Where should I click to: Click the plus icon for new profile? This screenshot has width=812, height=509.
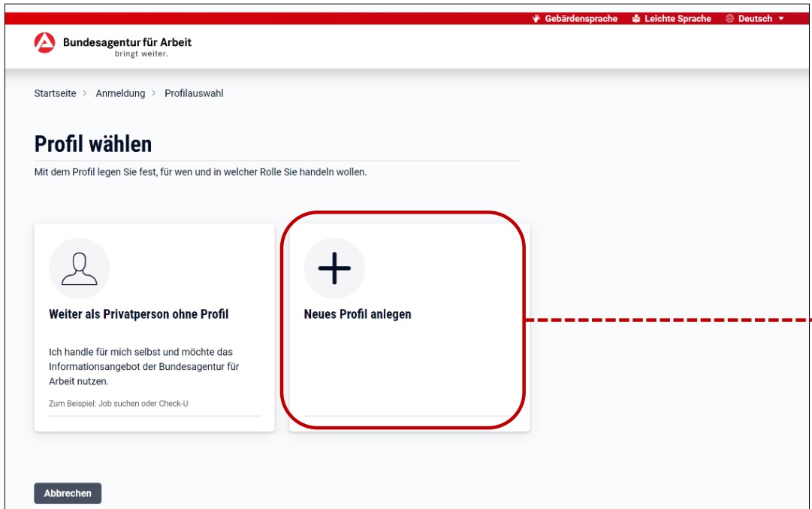tap(334, 268)
